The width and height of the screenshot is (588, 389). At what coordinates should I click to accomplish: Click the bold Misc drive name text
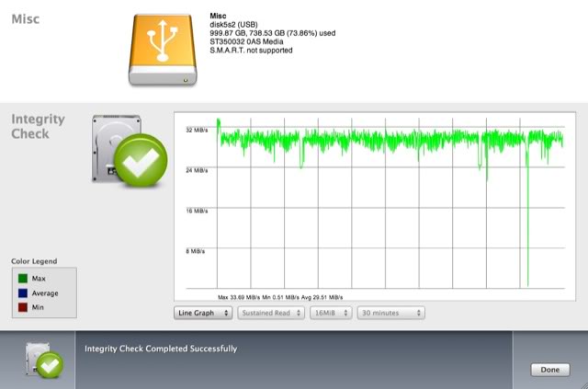[218, 17]
